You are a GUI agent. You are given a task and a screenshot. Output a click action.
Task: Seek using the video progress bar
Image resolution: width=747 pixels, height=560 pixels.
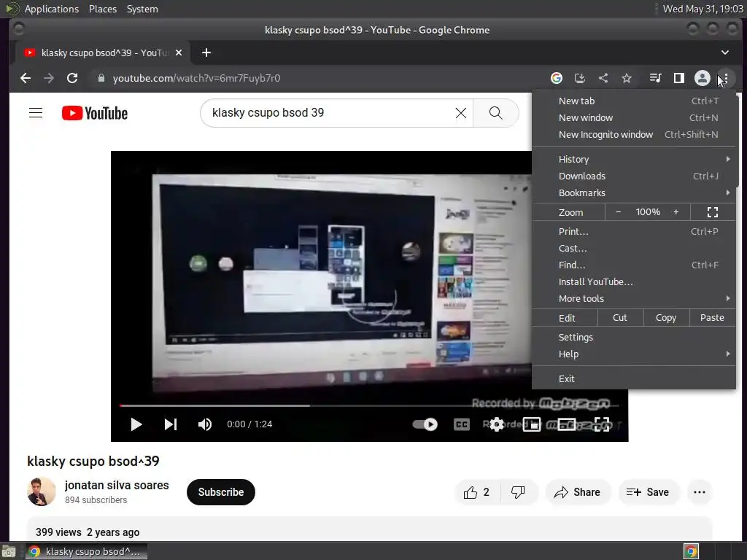point(369,405)
